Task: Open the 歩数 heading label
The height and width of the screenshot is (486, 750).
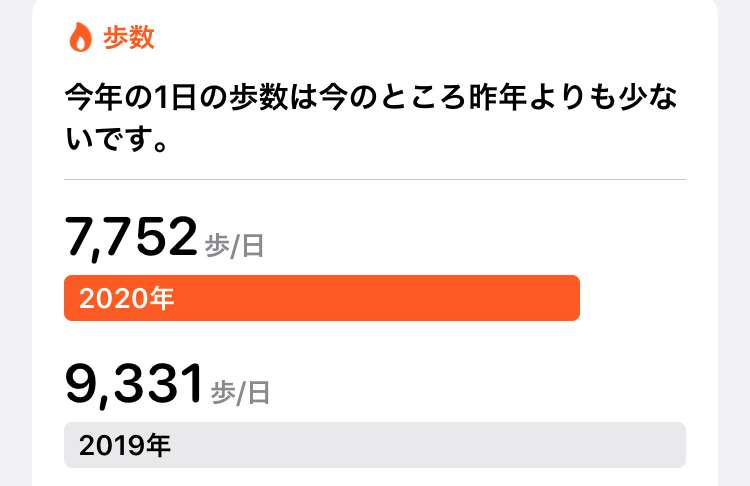Action: coord(129,37)
